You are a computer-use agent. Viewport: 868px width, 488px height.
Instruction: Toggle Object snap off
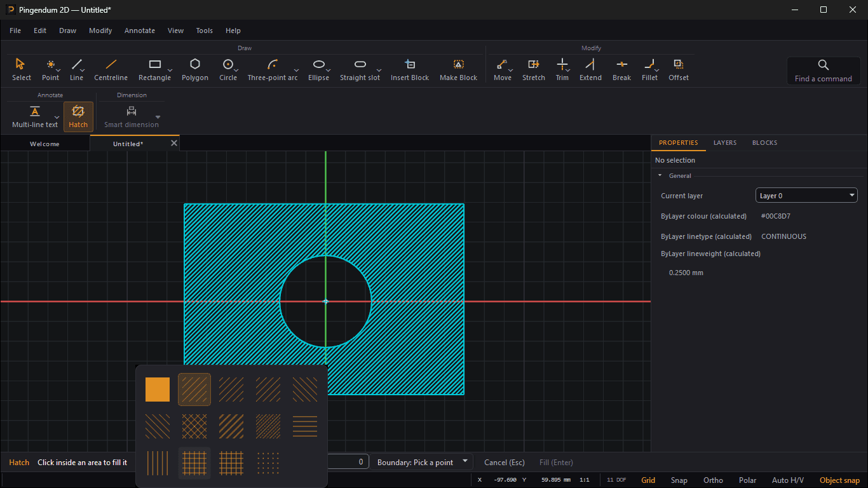pos(839,480)
